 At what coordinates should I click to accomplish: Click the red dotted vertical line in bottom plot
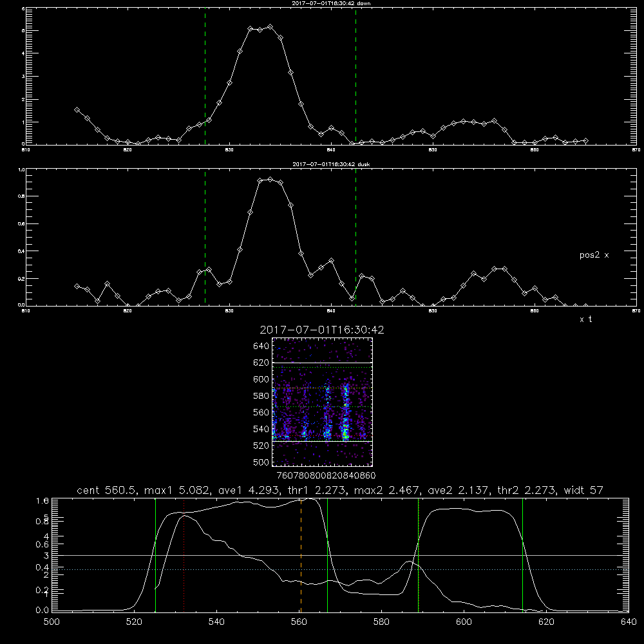[184, 555]
